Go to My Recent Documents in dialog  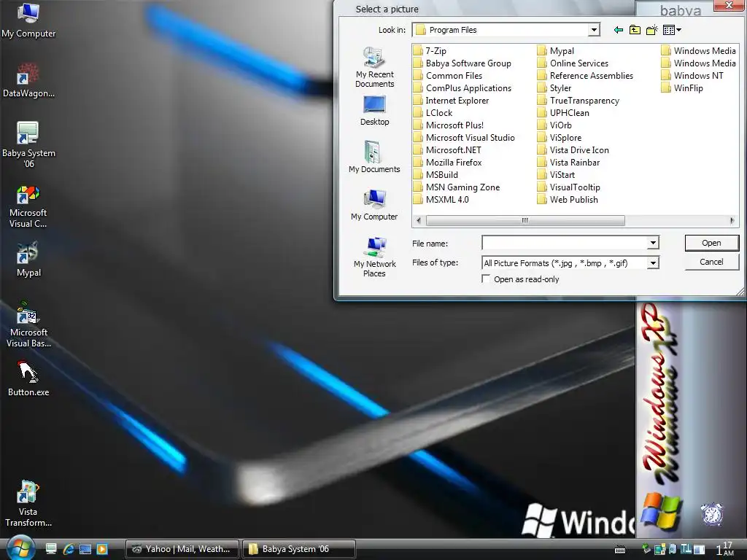click(374, 68)
